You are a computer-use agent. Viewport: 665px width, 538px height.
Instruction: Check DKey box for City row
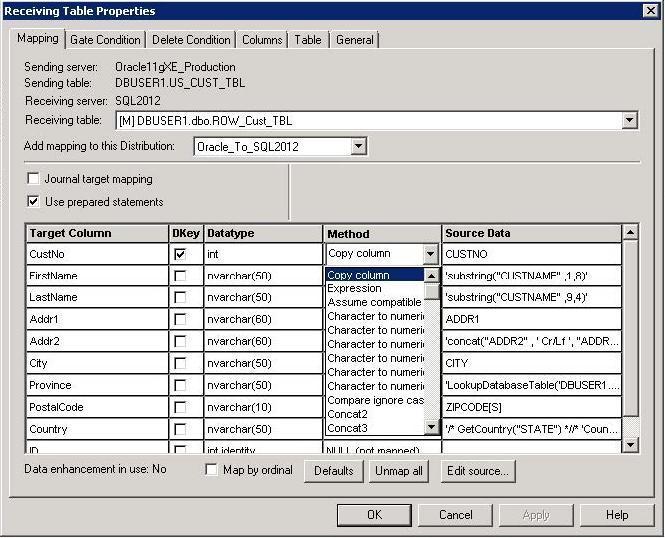click(180, 363)
